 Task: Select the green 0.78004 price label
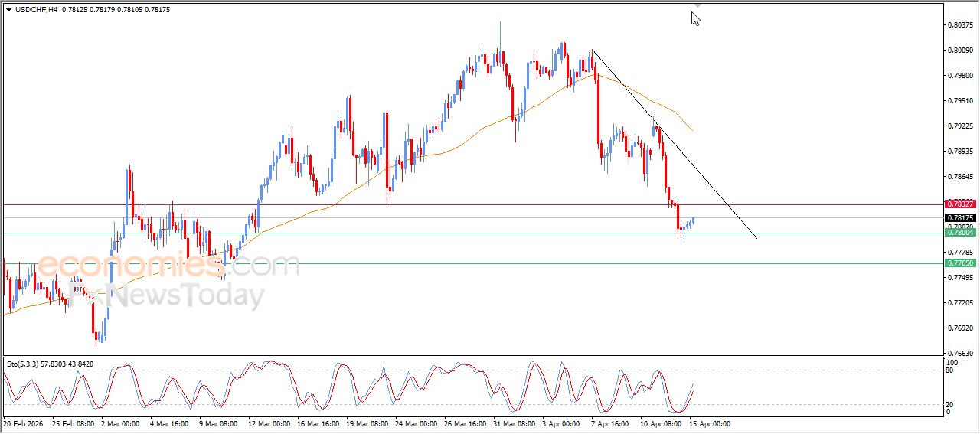tap(960, 233)
